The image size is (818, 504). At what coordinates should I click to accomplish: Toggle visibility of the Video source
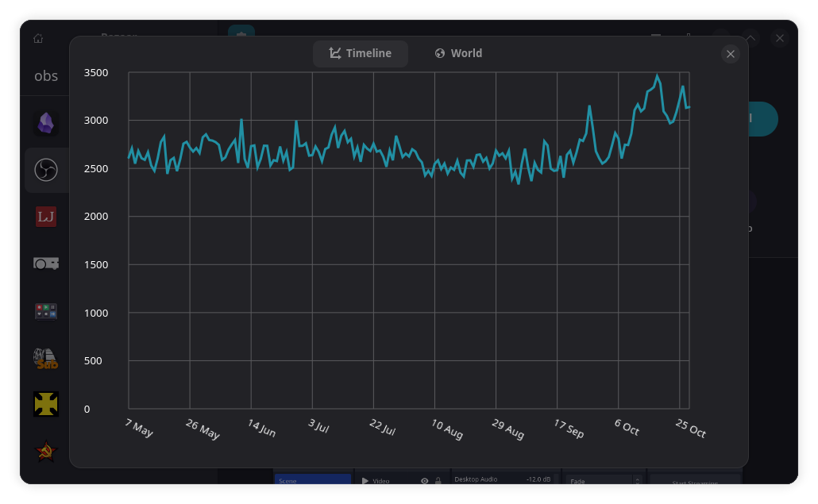click(425, 480)
